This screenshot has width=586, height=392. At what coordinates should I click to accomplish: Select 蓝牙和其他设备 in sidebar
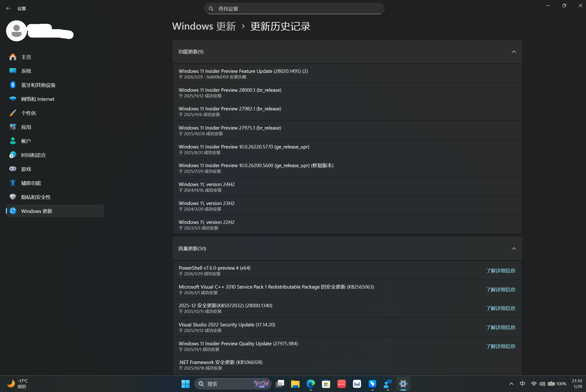(x=54, y=85)
